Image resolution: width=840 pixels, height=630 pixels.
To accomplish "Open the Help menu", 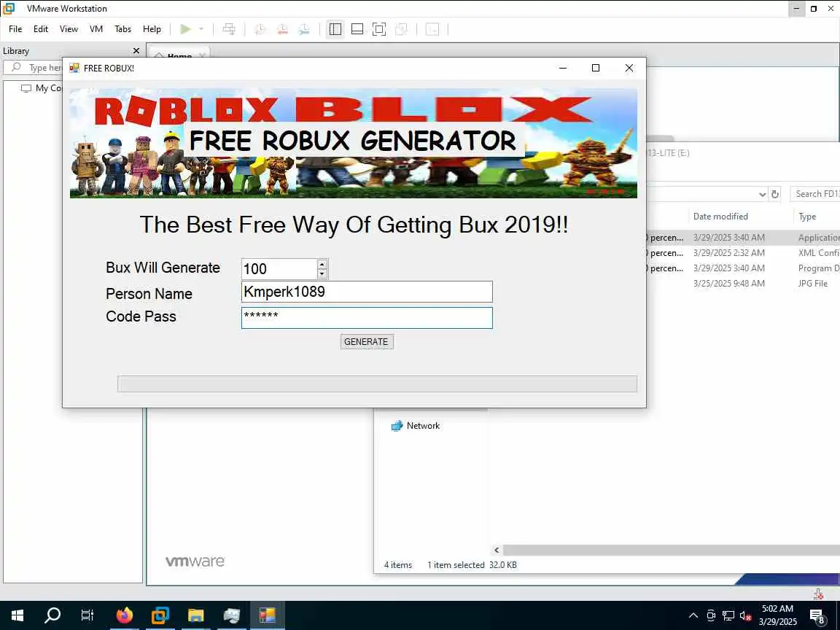I will pos(152,29).
